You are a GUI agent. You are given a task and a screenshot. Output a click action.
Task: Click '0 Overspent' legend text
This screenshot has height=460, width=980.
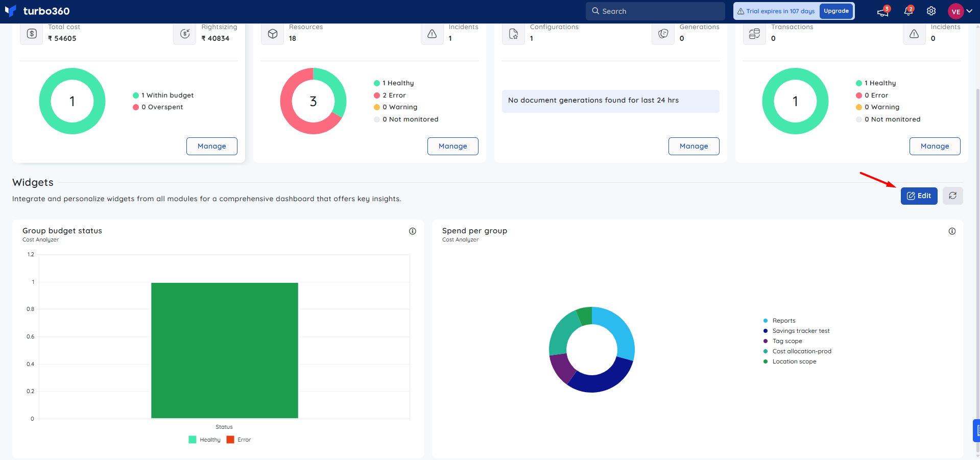pyautogui.click(x=162, y=107)
